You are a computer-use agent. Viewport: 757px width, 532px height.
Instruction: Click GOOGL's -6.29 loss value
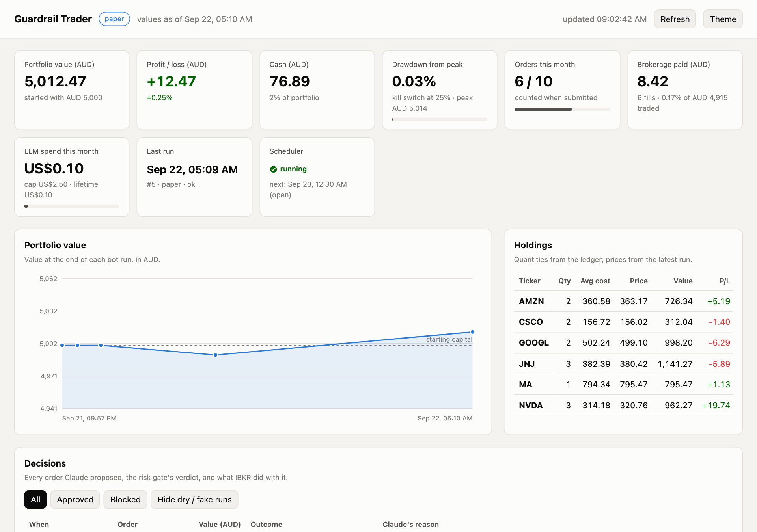(719, 343)
